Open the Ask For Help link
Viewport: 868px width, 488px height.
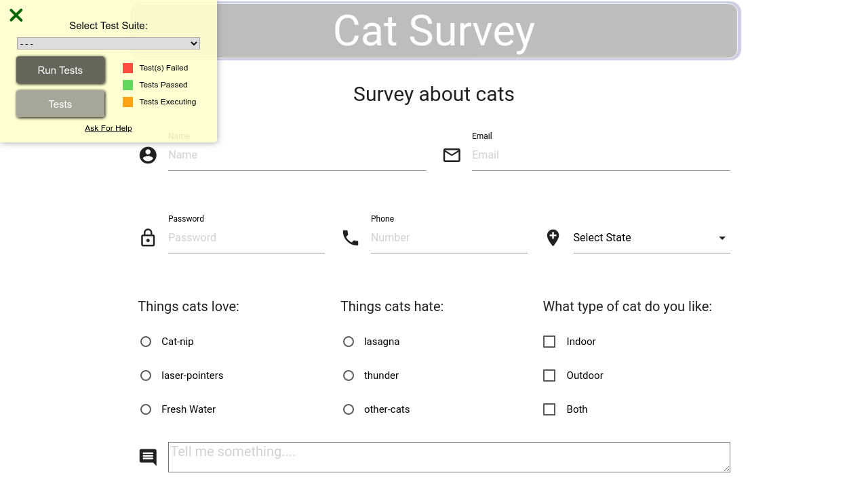(108, 128)
